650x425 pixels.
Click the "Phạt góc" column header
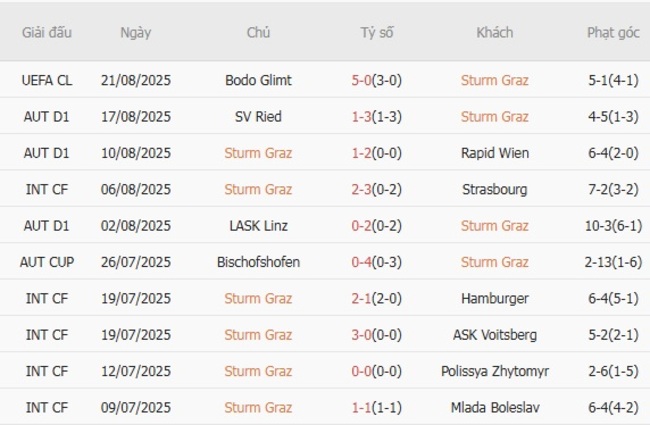pos(612,32)
